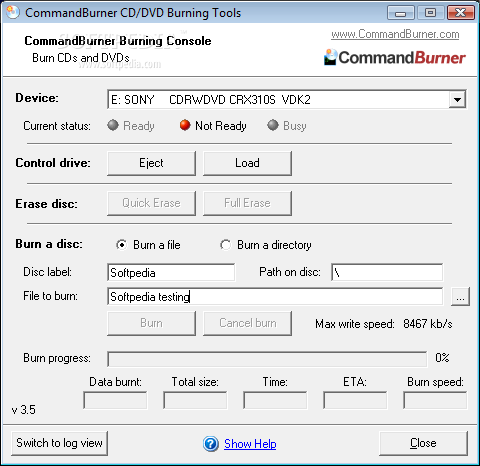The image size is (480, 466).
Task: Maximize the CommandBurner window
Action: [x=430, y=13]
